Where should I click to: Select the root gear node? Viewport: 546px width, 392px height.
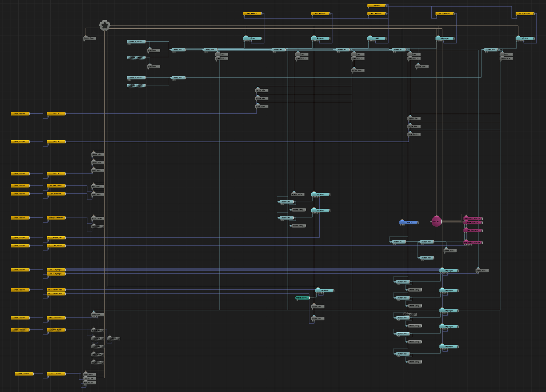click(x=105, y=26)
